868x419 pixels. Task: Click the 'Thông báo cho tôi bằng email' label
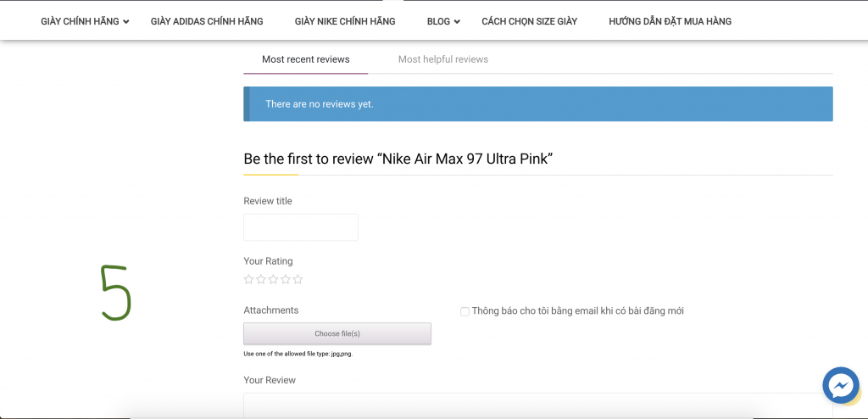(578, 311)
